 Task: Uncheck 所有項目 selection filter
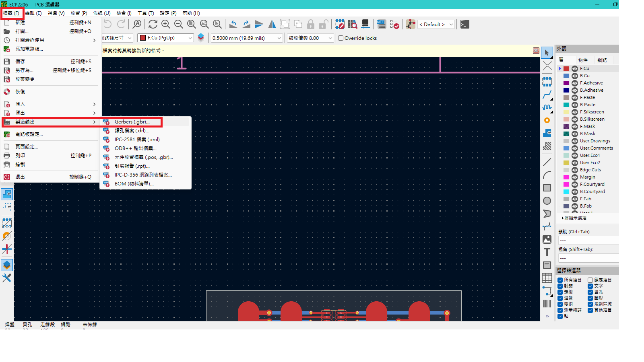point(560,280)
